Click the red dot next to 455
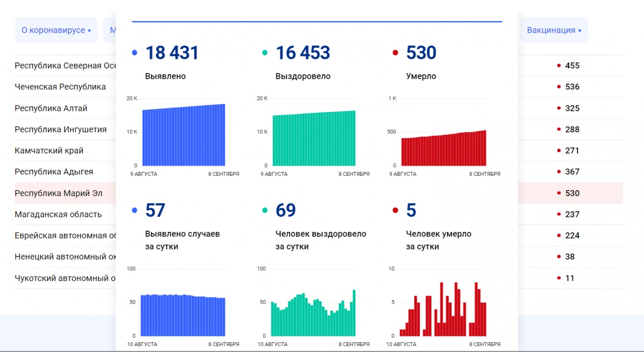Image resolution: width=644 pixels, height=363 pixels. (x=559, y=66)
